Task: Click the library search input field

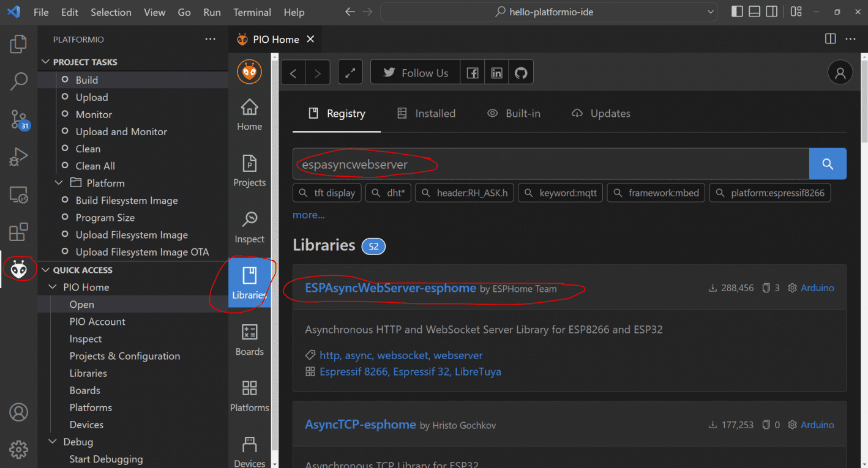Action: pyautogui.click(x=551, y=164)
